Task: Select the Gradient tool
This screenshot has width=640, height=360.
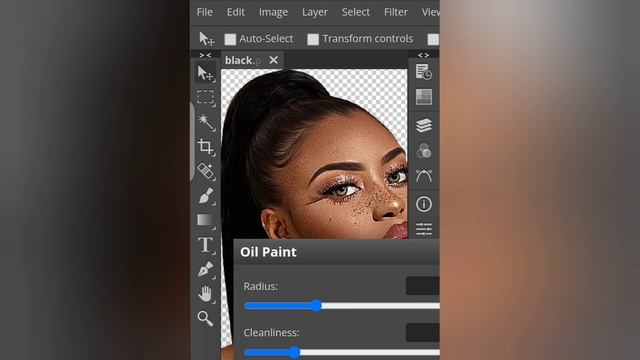Action: [205, 220]
